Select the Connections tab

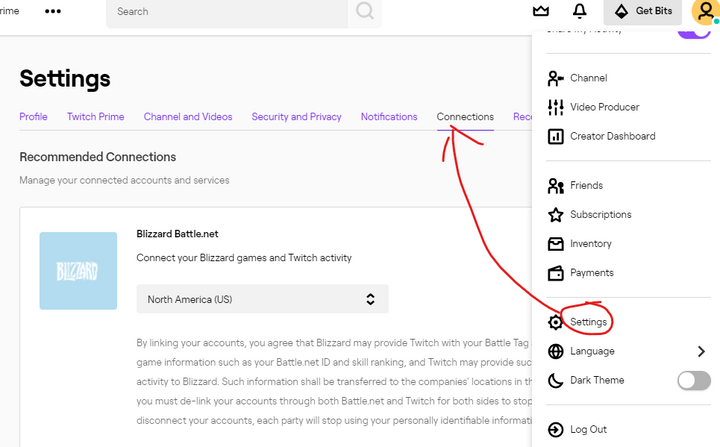[465, 117]
